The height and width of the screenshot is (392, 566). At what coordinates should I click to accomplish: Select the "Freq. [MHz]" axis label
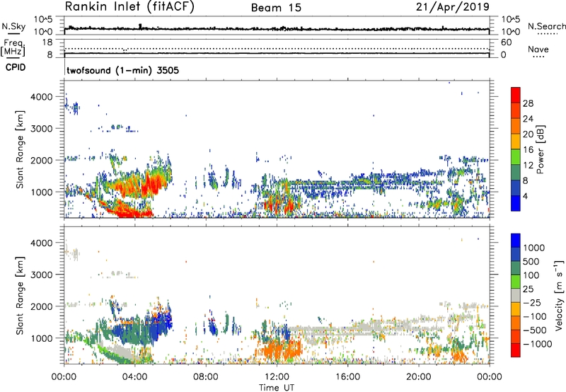pos(13,48)
